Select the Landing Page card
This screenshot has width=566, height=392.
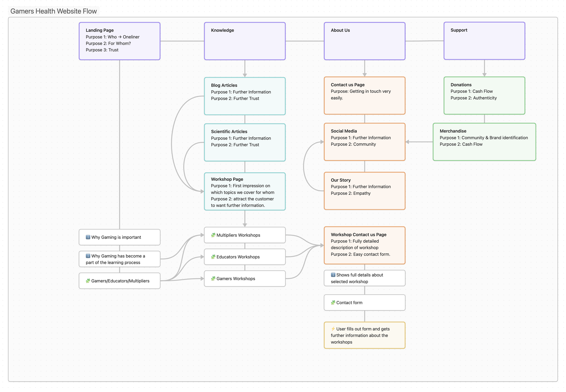[120, 41]
